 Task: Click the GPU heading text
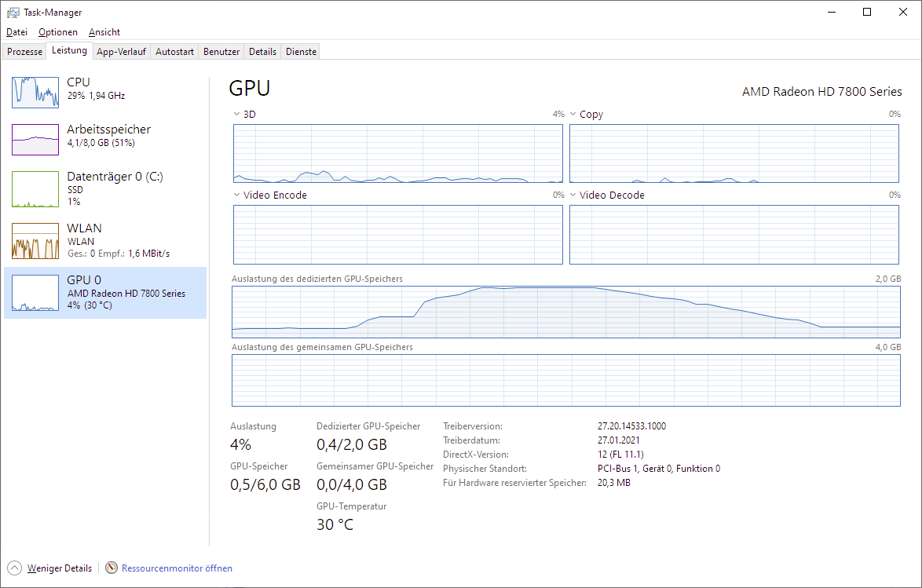(x=249, y=88)
